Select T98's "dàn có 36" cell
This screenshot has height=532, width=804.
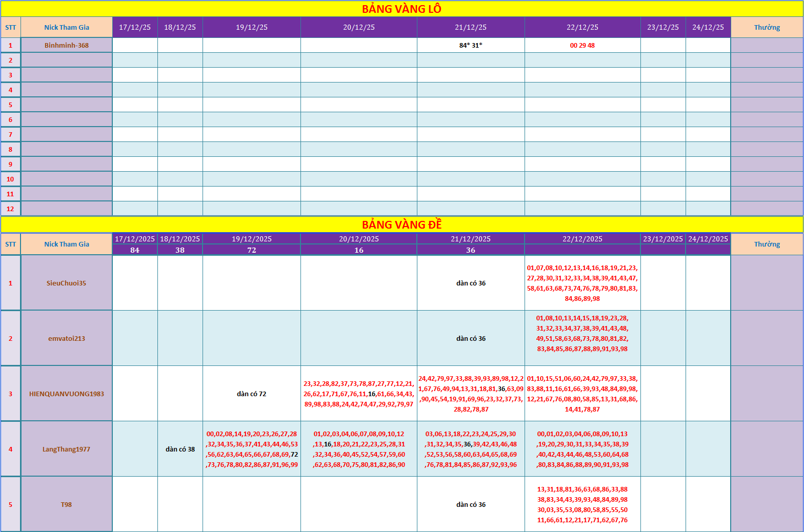click(471, 504)
